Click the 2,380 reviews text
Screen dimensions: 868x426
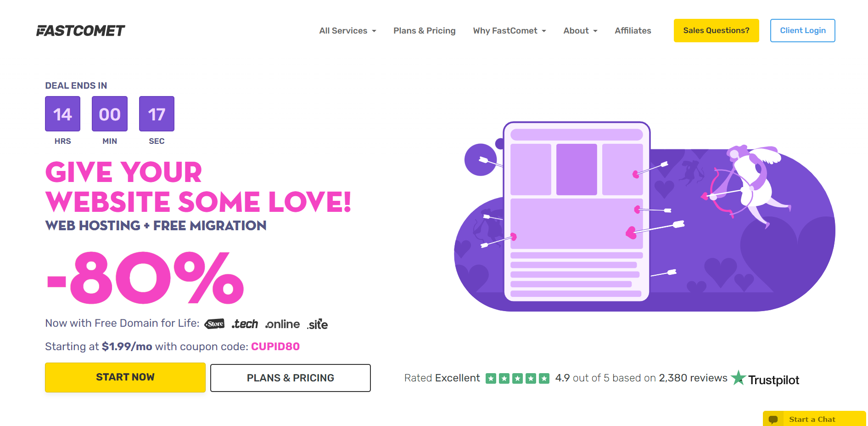[693, 378]
